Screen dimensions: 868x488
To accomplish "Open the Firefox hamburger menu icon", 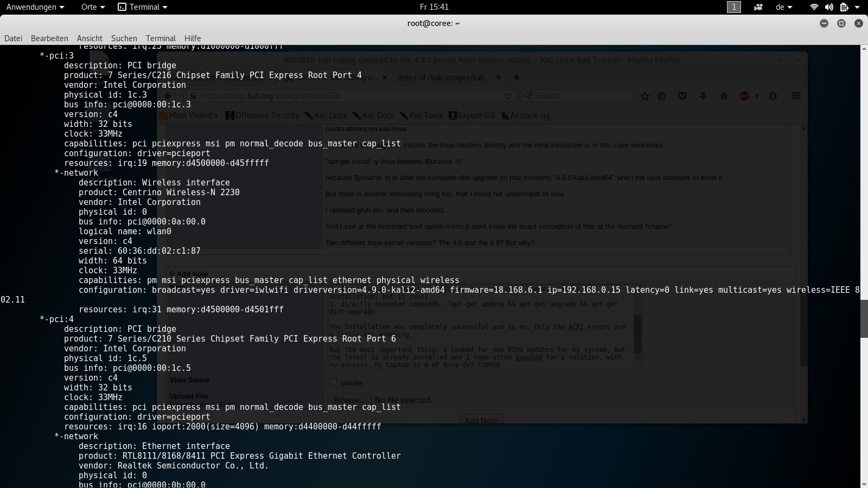I will (796, 96).
